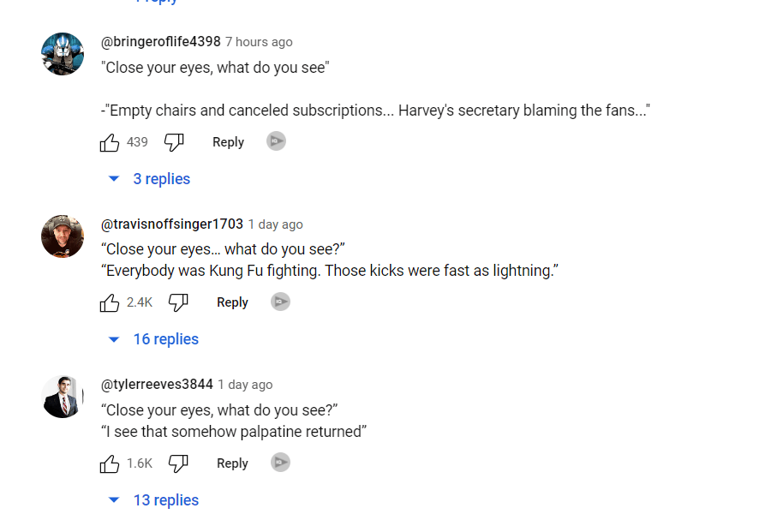The width and height of the screenshot is (759, 532).
Task: Click @tylerreeves3844's profile avatar
Action: [63, 397]
